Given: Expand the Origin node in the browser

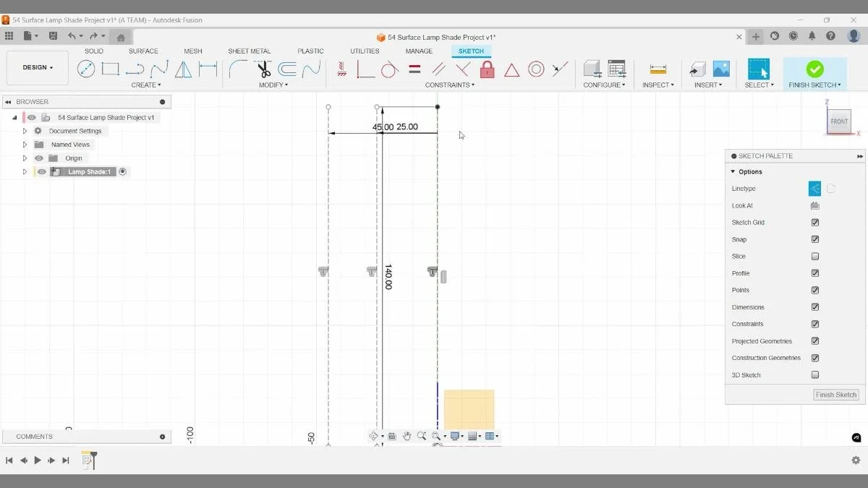Looking at the screenshot, I should coord(25,158).
